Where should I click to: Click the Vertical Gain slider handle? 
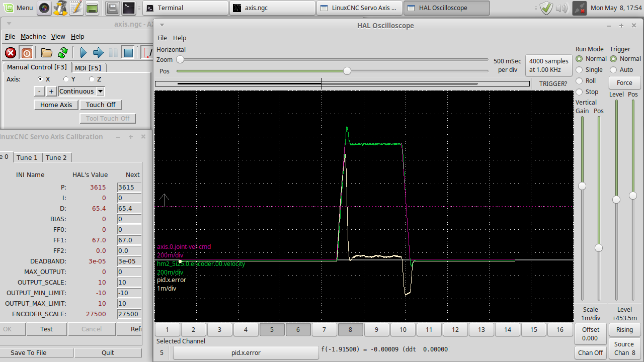[x=582, y=186]
